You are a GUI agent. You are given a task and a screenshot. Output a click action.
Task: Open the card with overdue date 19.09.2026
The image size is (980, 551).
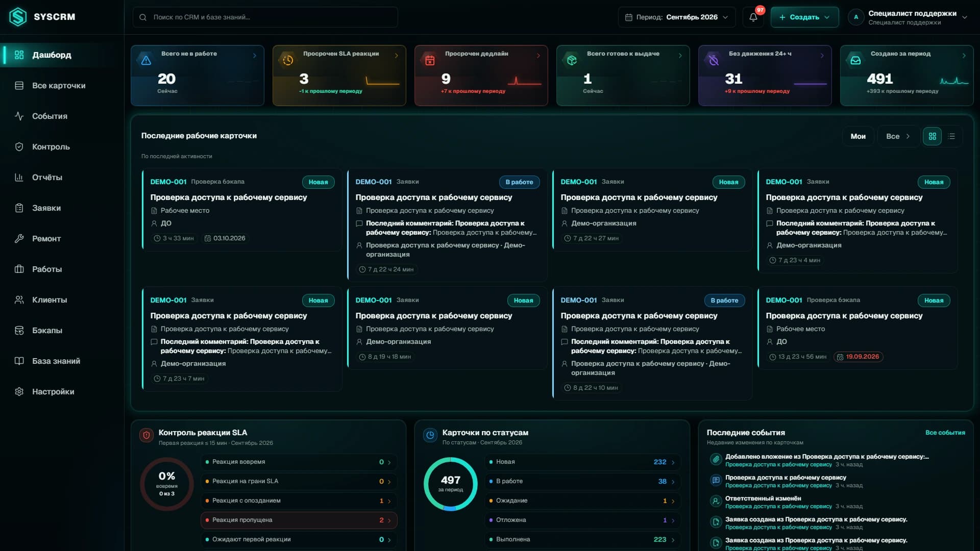point(857,328)
